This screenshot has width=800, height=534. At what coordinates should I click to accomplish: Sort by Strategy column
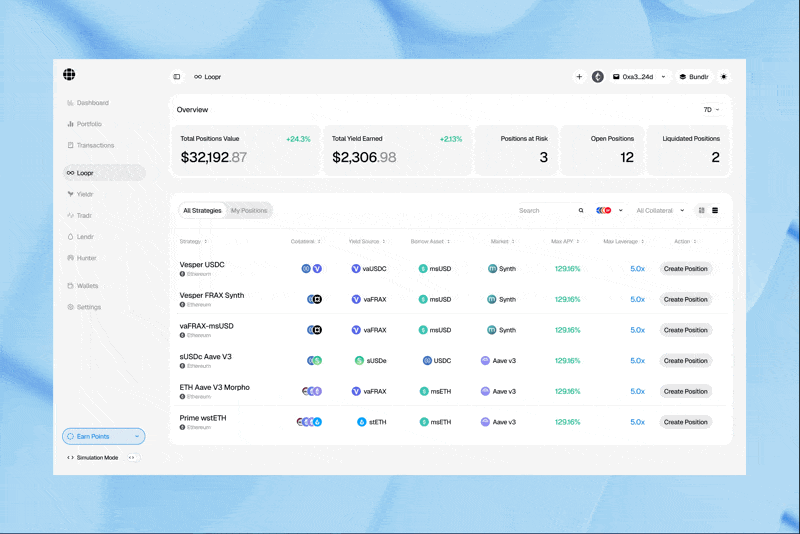pos(193,241)
